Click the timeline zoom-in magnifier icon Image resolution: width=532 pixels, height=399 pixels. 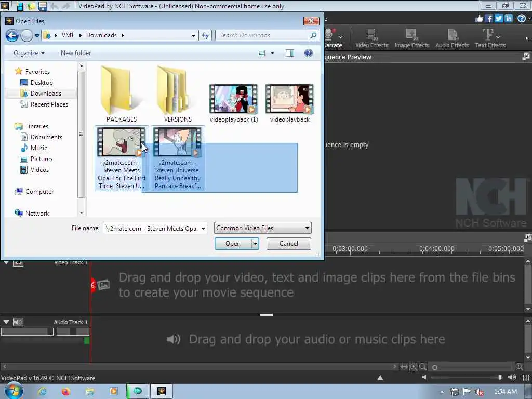pyautogui.click(x=519, y=367)
